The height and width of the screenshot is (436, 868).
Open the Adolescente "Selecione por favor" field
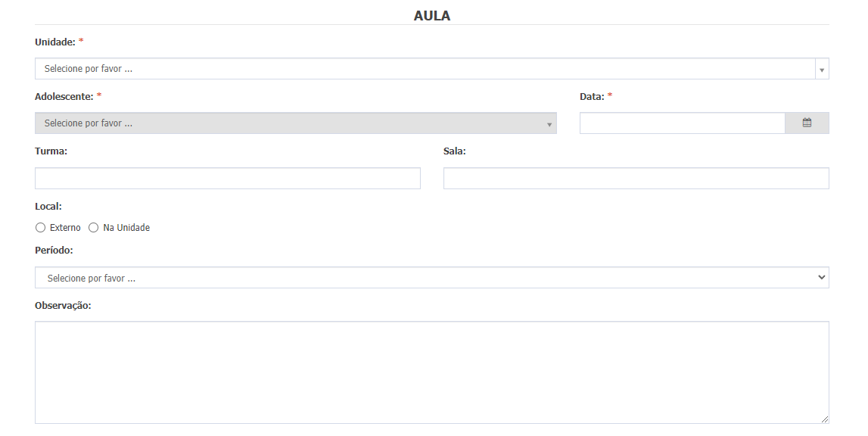coord(296,123)
